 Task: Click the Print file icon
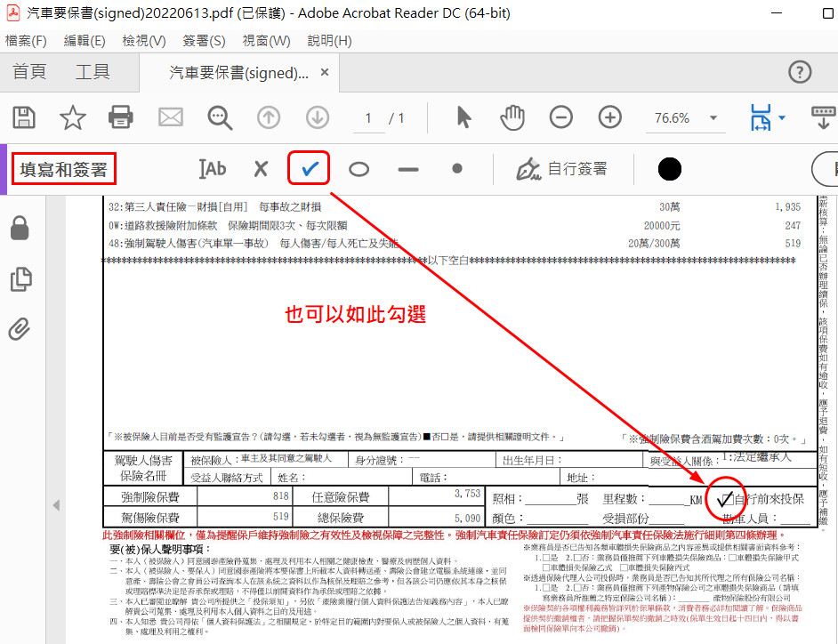pyautogui.click(x=121, y=117)
